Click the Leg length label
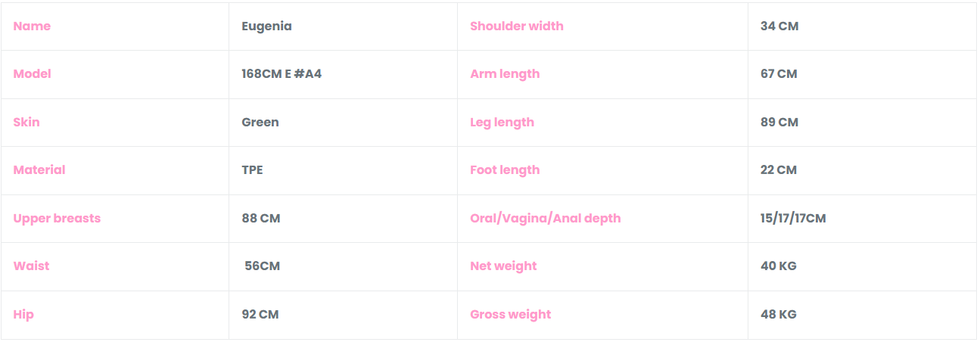 502,123
